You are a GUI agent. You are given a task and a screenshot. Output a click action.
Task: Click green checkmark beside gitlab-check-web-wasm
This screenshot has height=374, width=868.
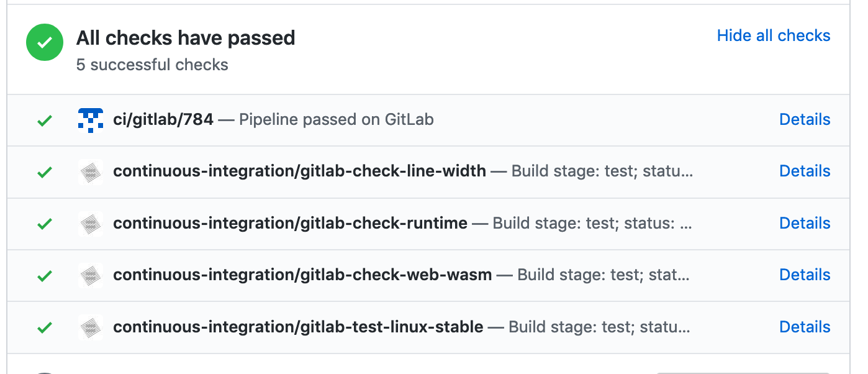(44, 276)
